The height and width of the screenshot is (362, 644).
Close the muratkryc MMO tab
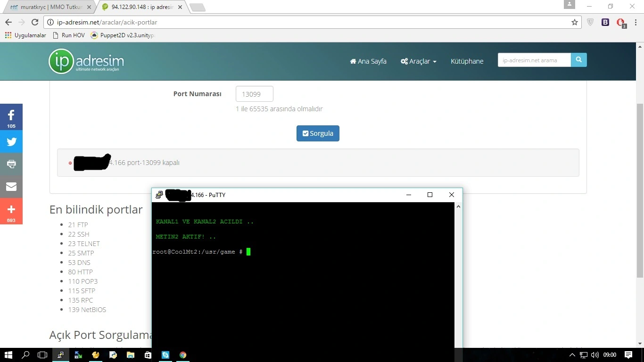[89, 7]
